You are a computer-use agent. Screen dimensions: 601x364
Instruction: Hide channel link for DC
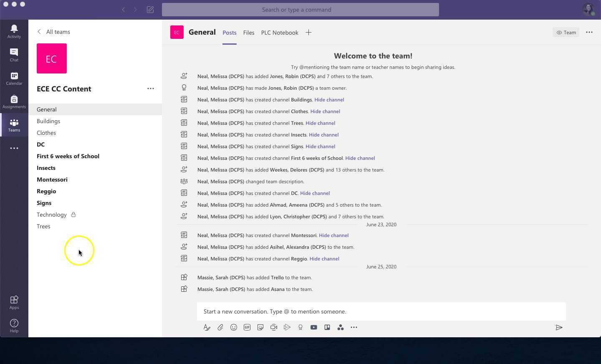[x=315, y=193]
